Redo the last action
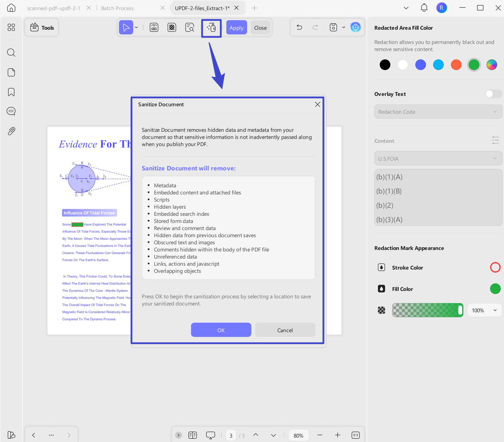This screenshot has height=442, width=504. [315, 28]
